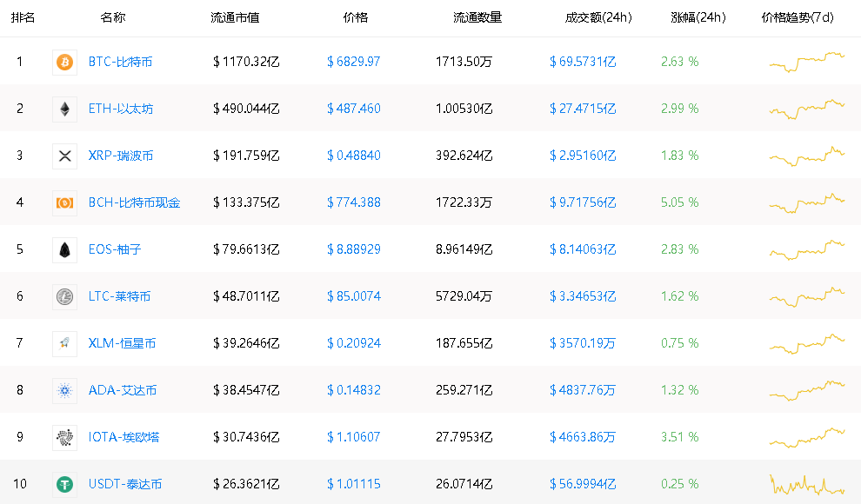Open the USDT-泰达币 link

point(125,484)
